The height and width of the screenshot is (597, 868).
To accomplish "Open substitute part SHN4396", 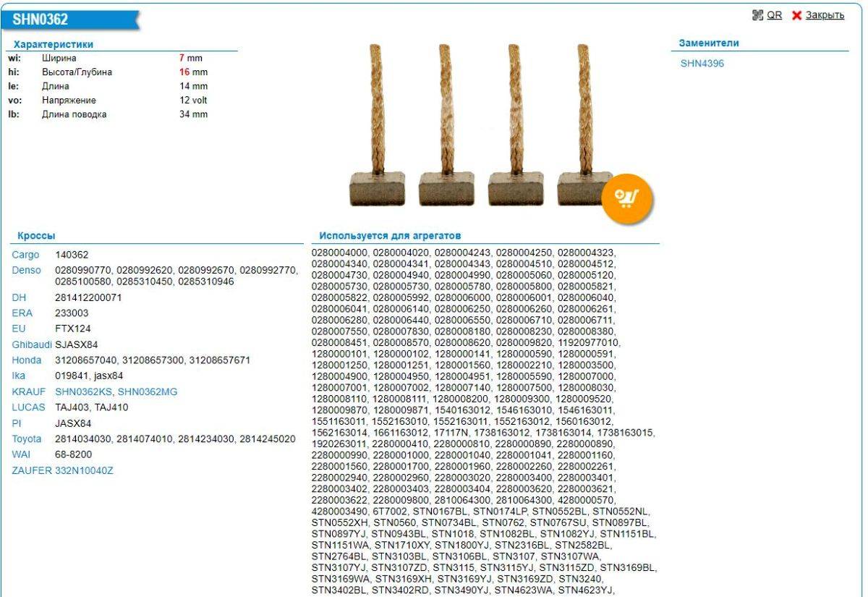I will 702,64.
